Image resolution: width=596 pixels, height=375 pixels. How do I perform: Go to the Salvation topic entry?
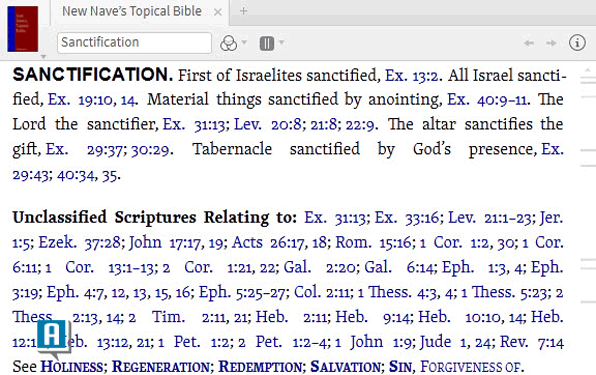point(345,367)
